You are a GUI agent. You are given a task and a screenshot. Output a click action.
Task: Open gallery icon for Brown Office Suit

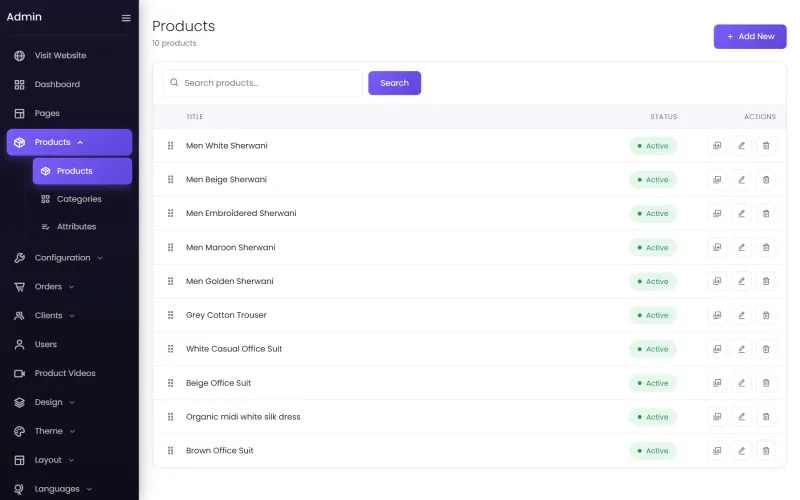717,451
